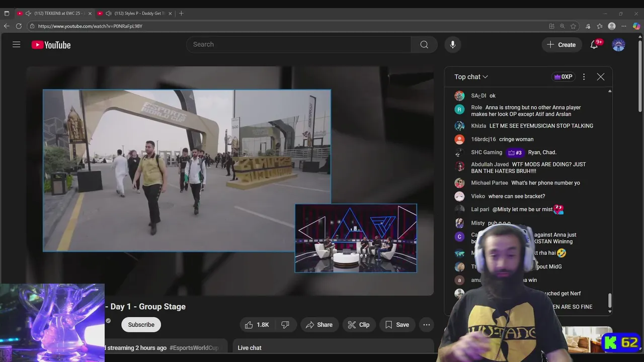Click the 16brdcj16 chat username
The image size is (644, 362).
tap(484, 139)
